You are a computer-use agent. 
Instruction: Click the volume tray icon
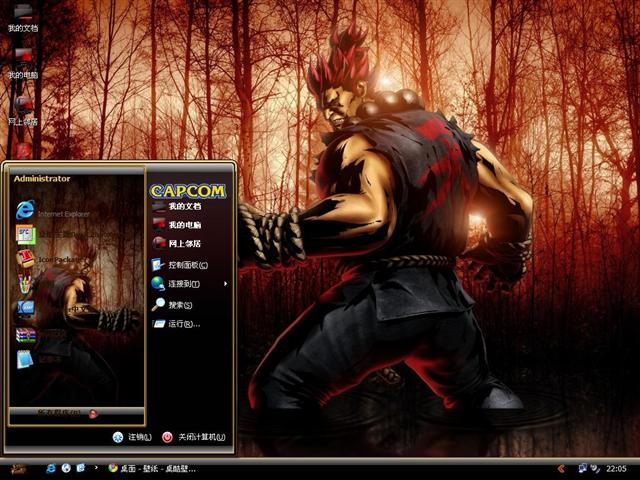(596, 469)
